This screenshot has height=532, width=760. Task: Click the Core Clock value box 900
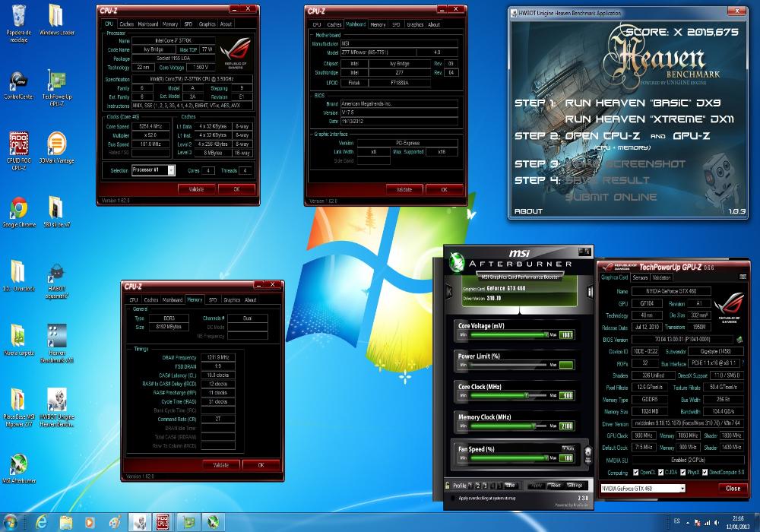[566, 395]
